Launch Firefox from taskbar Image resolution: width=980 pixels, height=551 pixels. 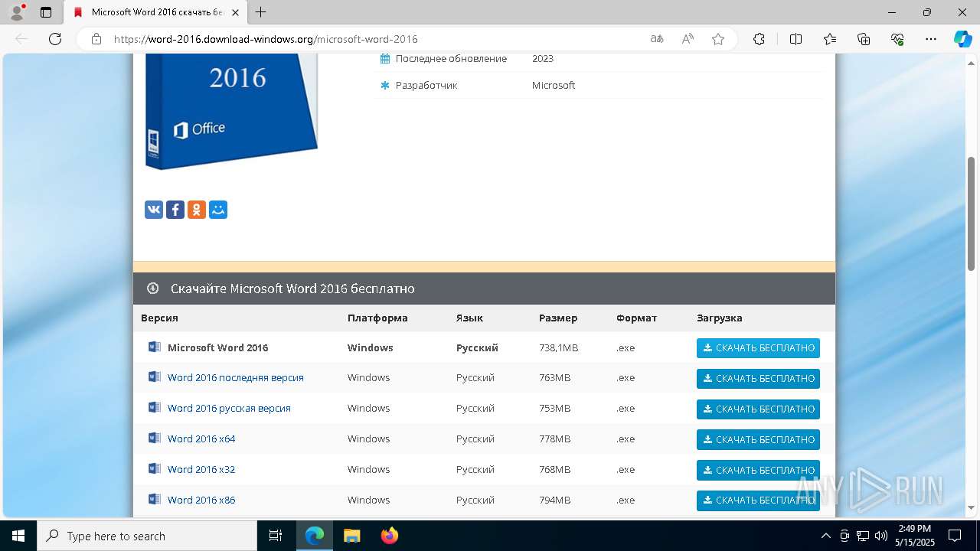(390, 536)
